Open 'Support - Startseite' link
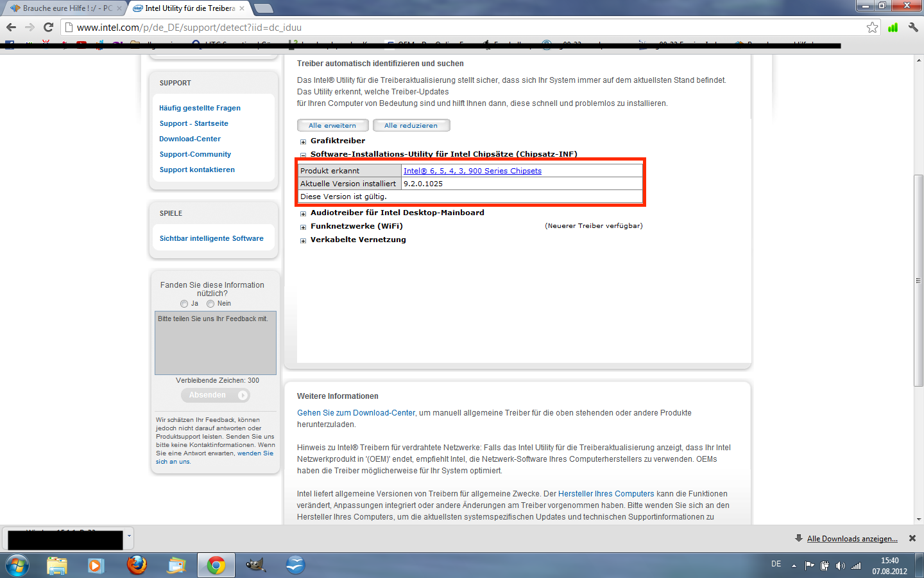The image size is (924, 578). click(x=194, y=123)
